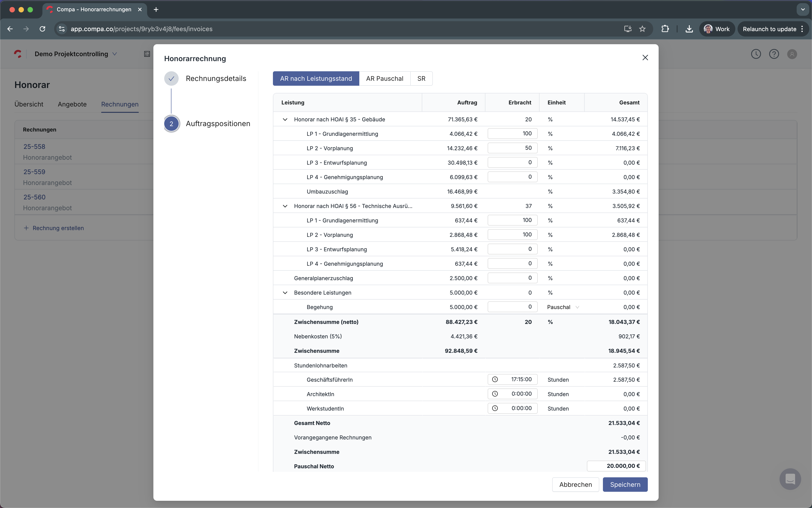Viewport: 812px width, 508px height.
Task: Click the Compa logo icon
Action: point(18,54)
